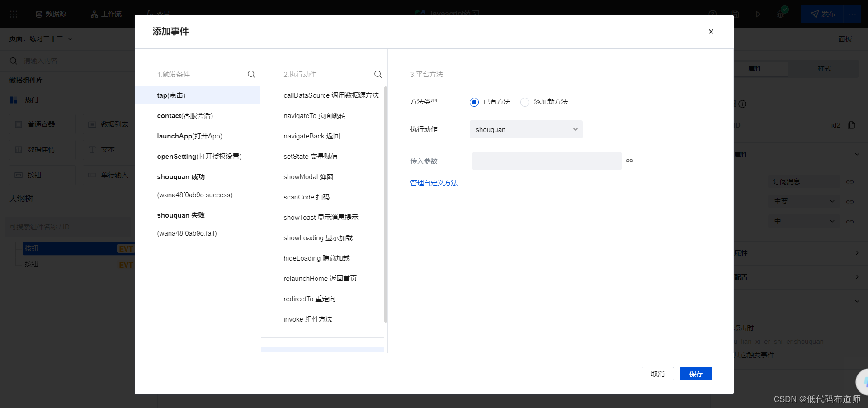Close the 添加事件 dialog

pos(711,32)
